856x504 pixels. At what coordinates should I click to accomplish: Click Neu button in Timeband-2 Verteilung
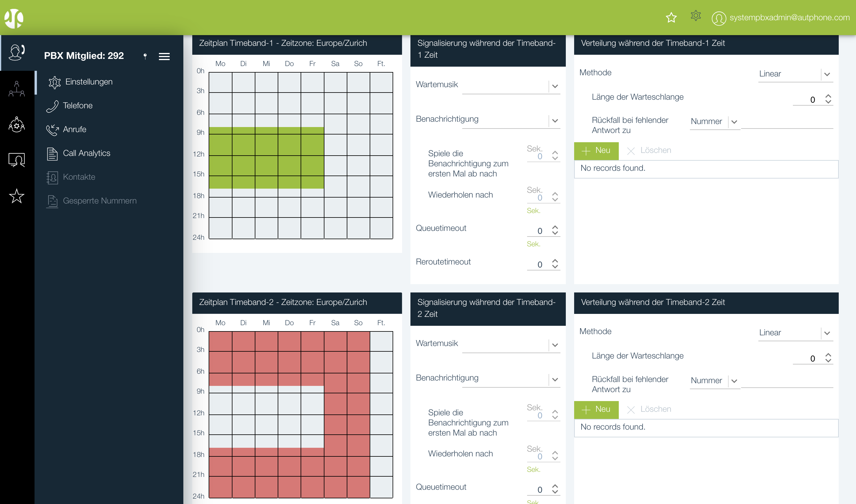click(596, 410)
